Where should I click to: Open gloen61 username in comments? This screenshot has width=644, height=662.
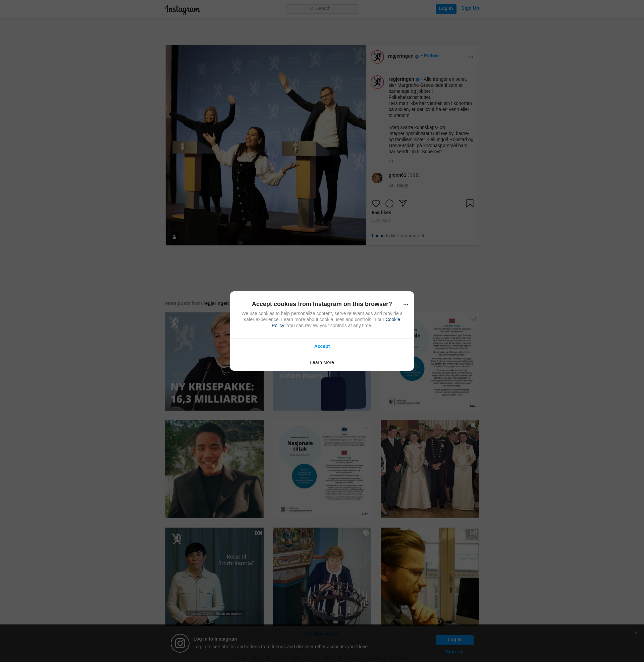[397, 175]
